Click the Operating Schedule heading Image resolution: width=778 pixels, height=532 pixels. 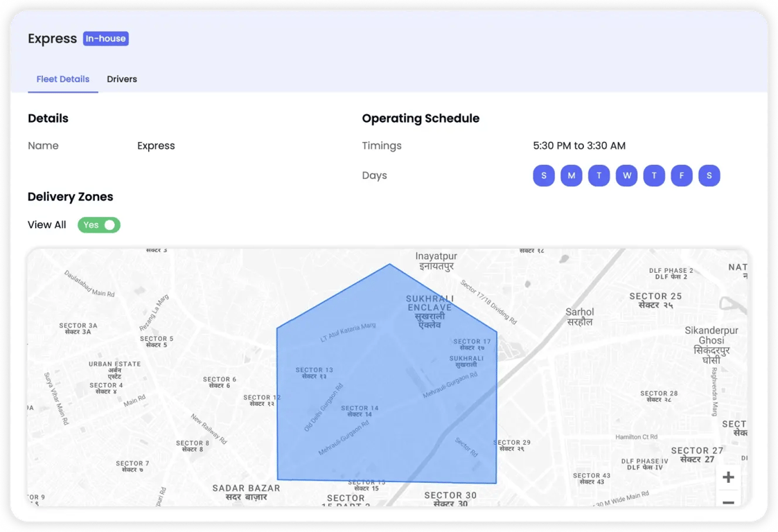click(421, 118)
